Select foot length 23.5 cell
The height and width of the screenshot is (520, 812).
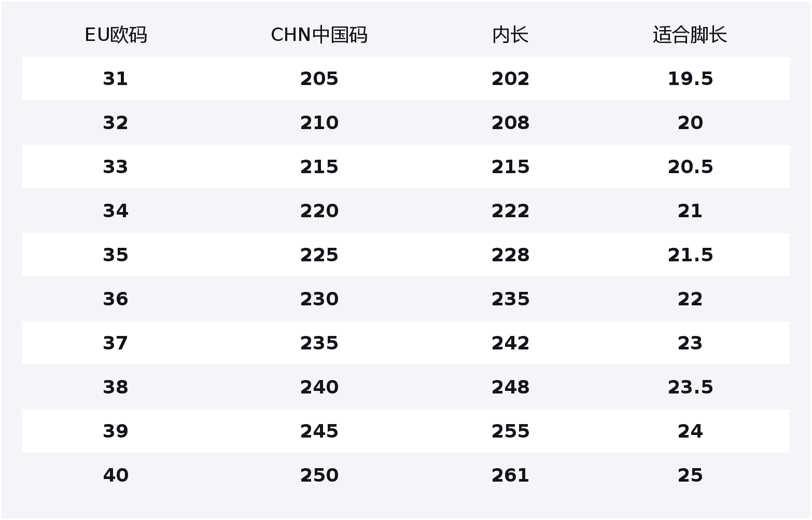[x=690, y=387]
